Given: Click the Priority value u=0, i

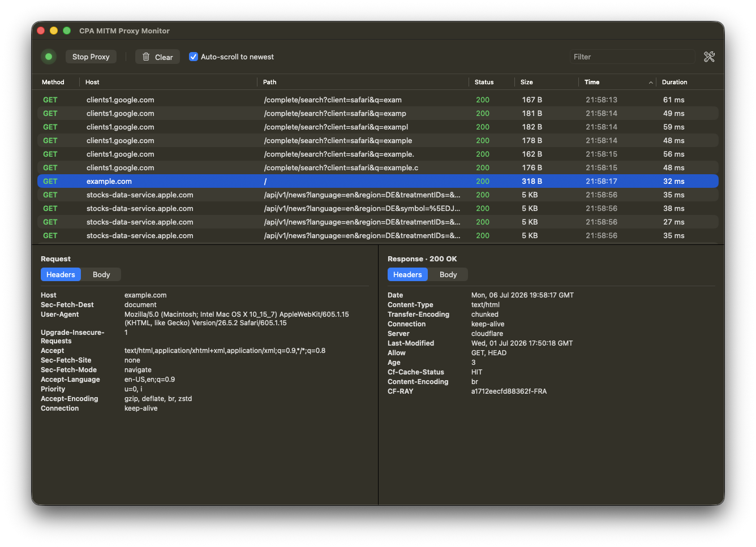Looking at the screenshot, I should (134, 389).
